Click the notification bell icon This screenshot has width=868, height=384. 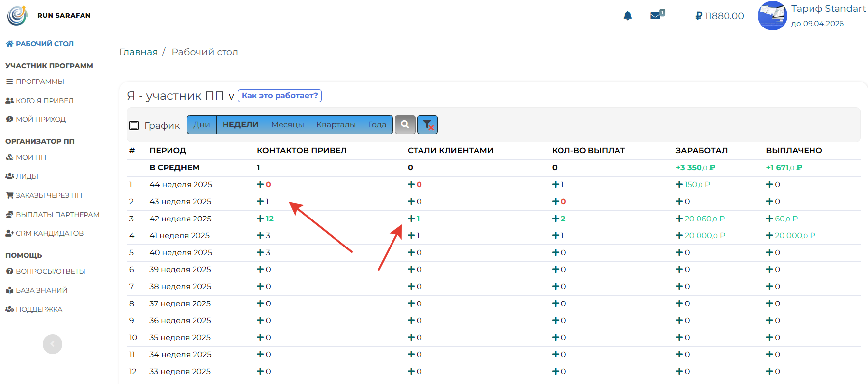click(627, 16)
